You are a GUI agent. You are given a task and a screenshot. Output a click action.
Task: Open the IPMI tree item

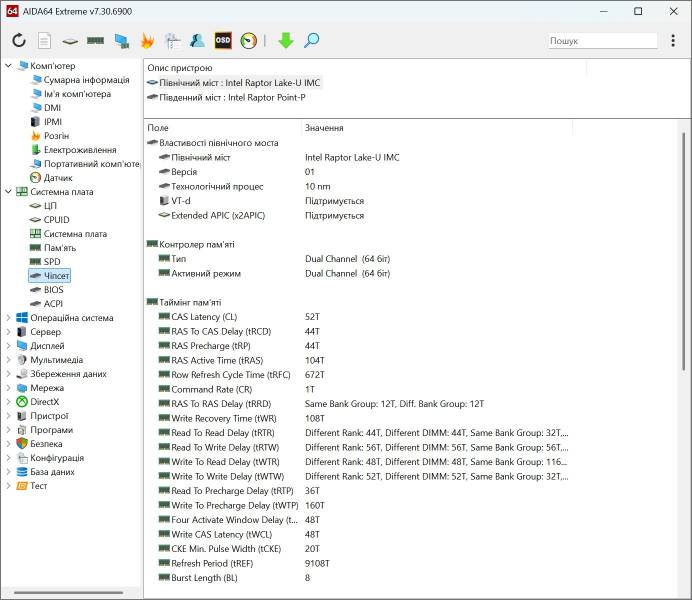tap(53, 122)
